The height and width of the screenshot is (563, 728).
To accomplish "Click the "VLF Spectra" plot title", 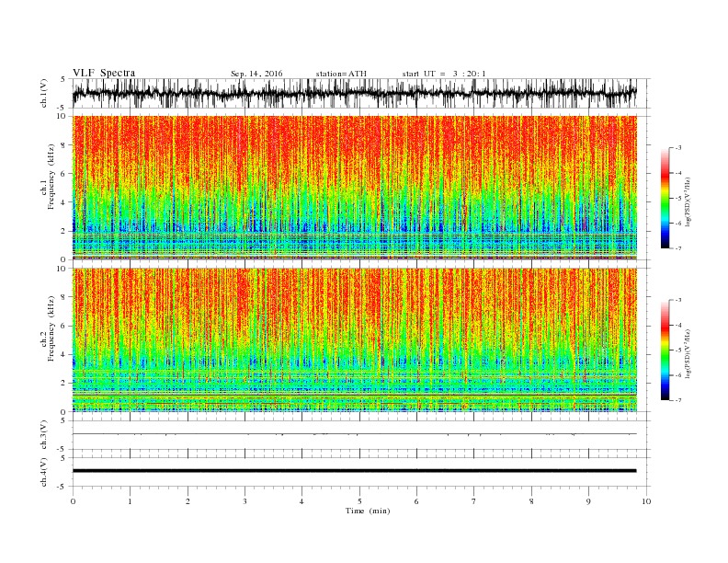I will [x=104, y=73].
